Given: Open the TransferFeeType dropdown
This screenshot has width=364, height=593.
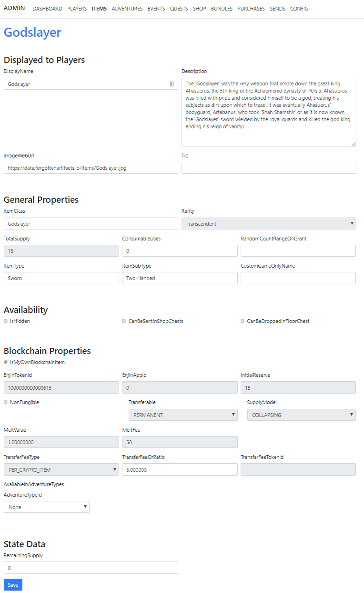Looking at the screenshot, I should 61,470.
